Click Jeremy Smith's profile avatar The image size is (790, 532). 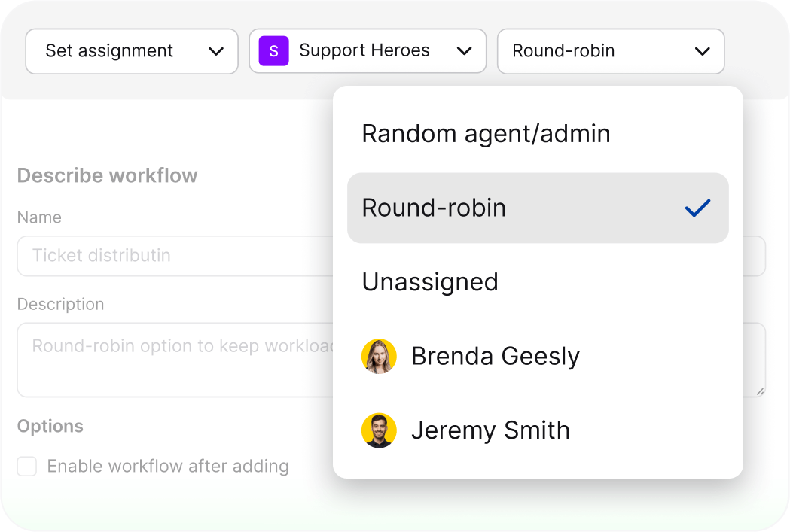(x=379, y=430)
